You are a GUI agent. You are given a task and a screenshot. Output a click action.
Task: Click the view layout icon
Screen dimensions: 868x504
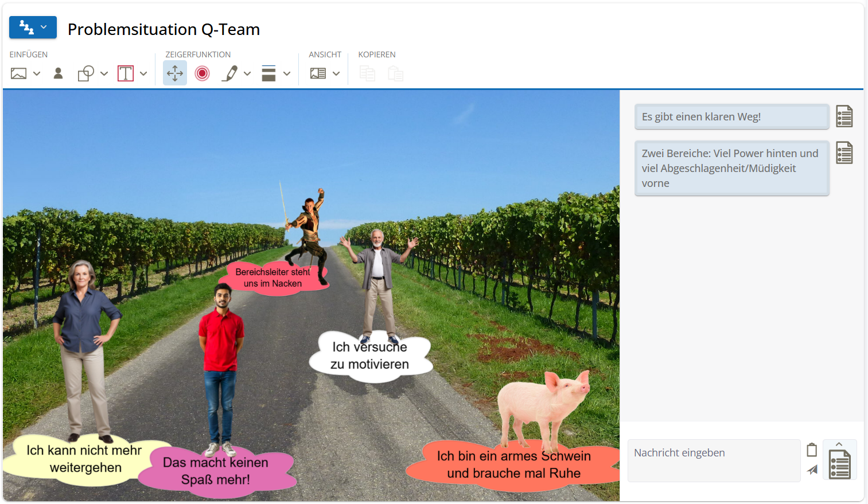pos(318,73)
